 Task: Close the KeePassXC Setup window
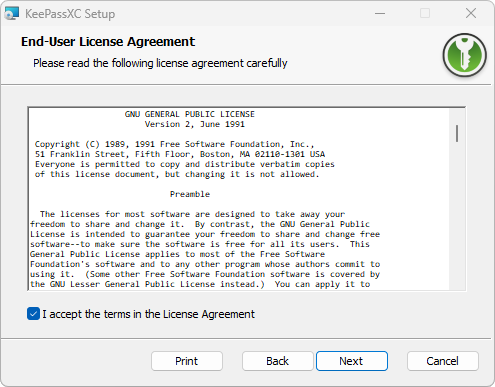(x=471, y=13)
